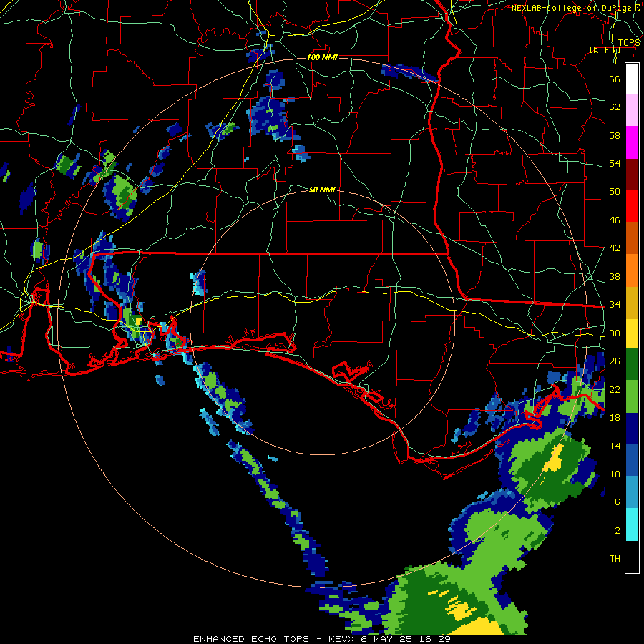This screenshot has height=644, width=644.
Task: Click the '16:29' time stamp
Action: (x=435, y=639)
